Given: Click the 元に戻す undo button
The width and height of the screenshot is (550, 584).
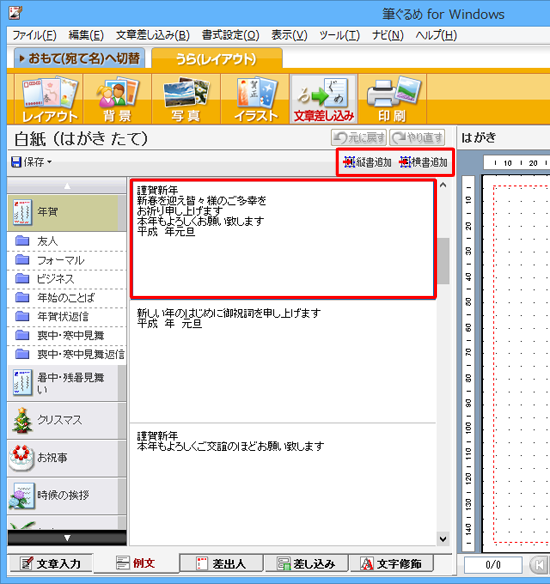Looking at the screenshot, I should pyautogui.click(x=359, y=138).
